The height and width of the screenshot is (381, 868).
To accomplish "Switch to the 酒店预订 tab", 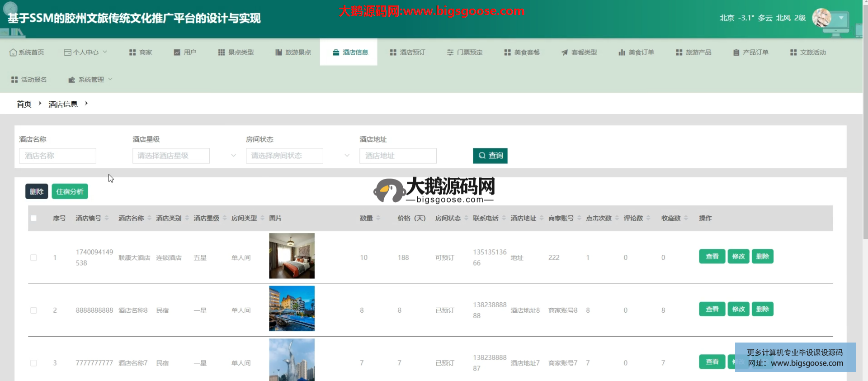I will 407,52.
